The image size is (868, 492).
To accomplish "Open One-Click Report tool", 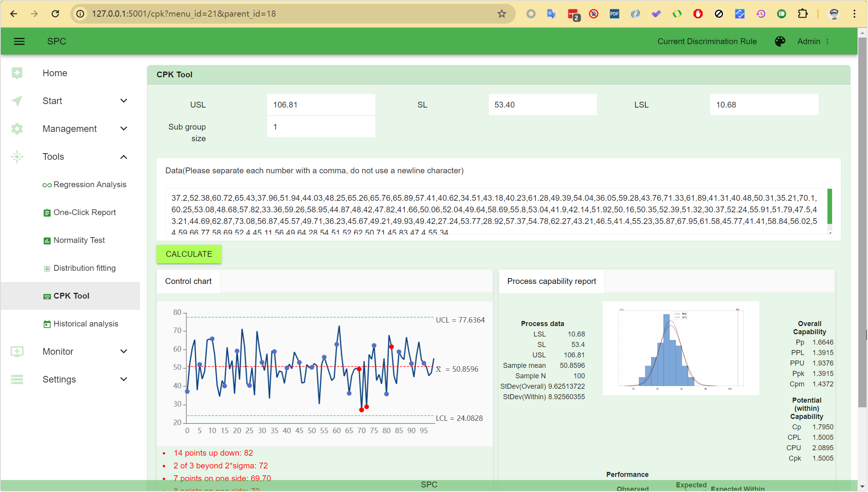I will 84,212.
